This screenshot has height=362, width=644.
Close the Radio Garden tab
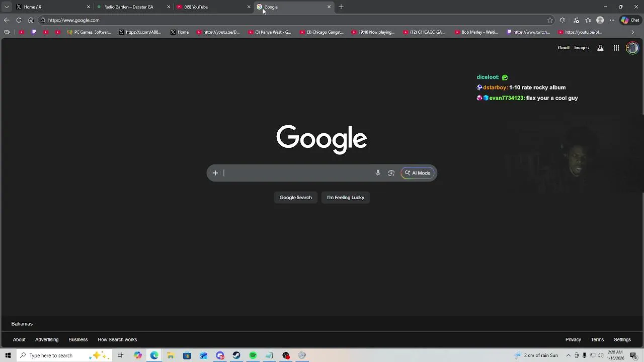[x=169, y=7]
